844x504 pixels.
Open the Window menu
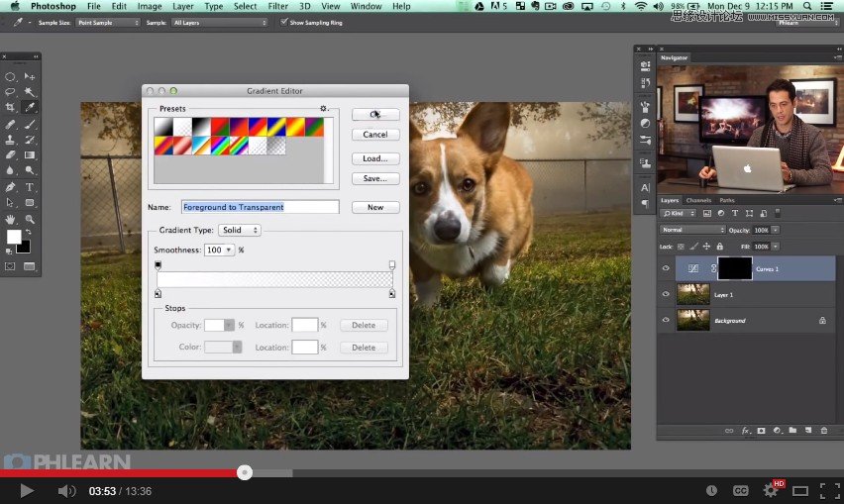(x=366, y=6)
